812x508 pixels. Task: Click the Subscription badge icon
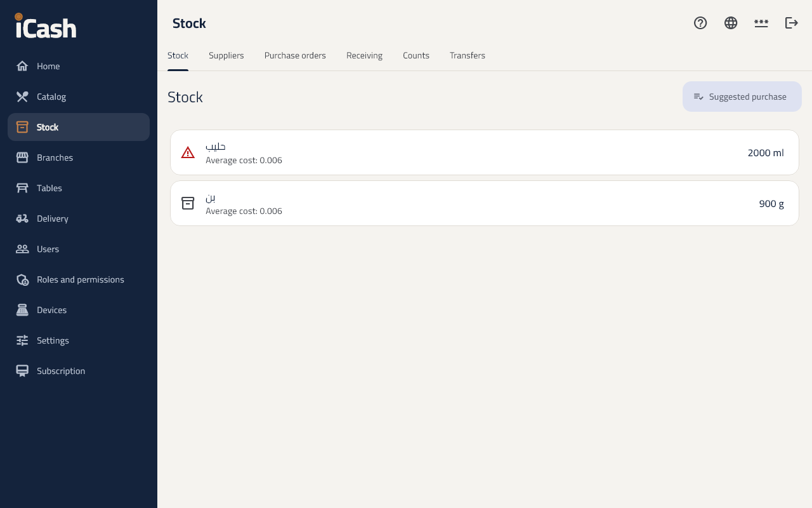click(x=22, y=371)
